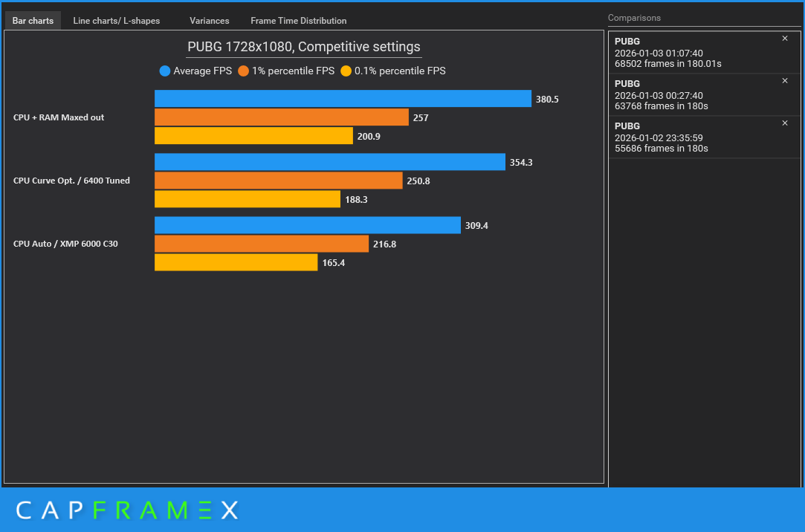Click the 216.8 orange percentile bar

(262, 244)
